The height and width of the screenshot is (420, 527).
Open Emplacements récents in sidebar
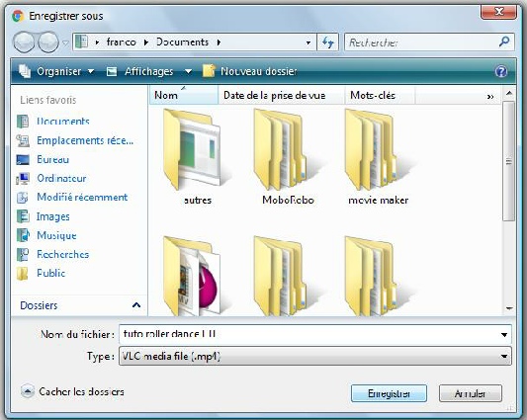[x=85, y=140]
